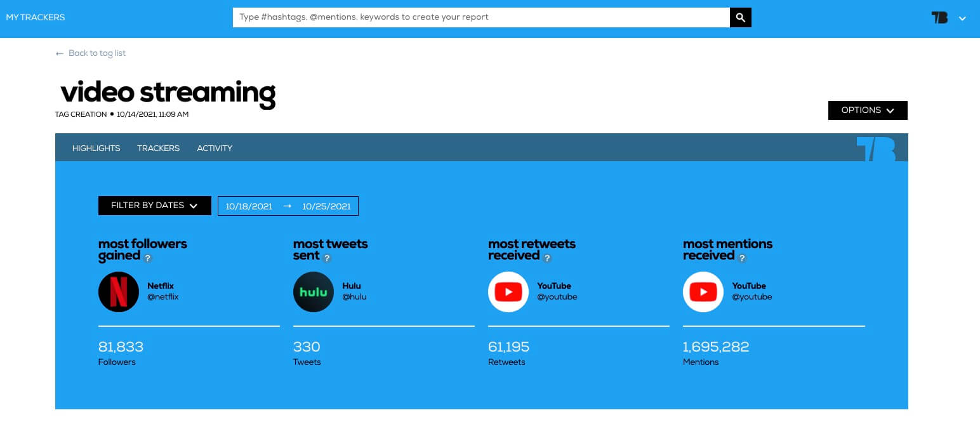Click the search magnifier icon button
980x422 pixels.
click(x=741, y=18)
